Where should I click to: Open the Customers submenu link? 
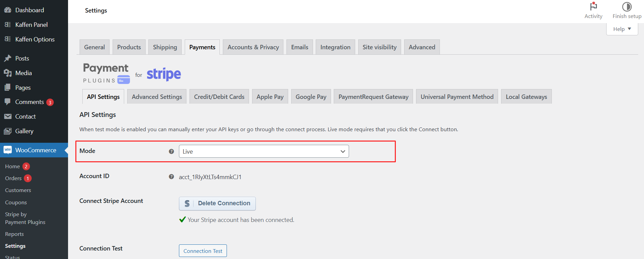coord(18,190)
